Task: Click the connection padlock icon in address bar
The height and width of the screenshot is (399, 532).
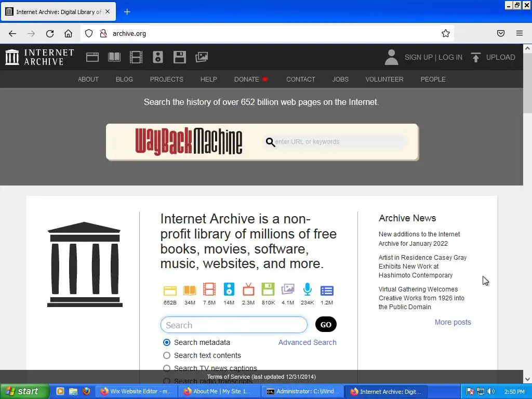Action: tap(103, 33)
